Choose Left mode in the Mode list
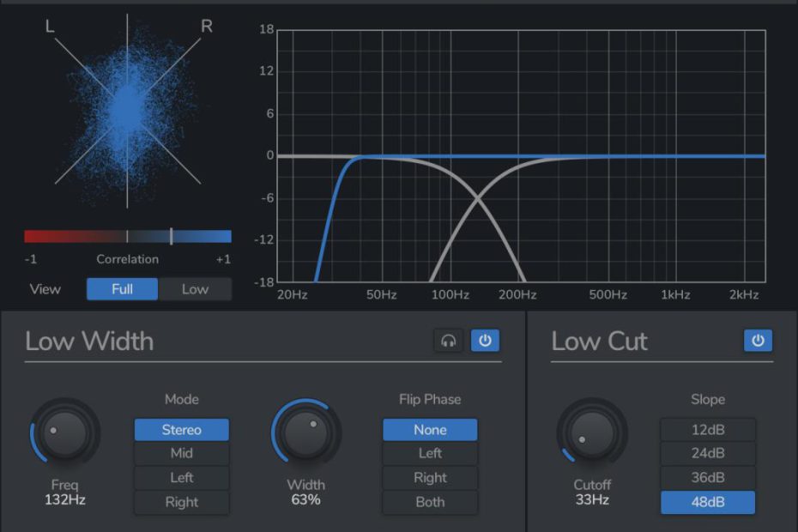This screenshot has height=532, width=798. (x=181, y=478)
